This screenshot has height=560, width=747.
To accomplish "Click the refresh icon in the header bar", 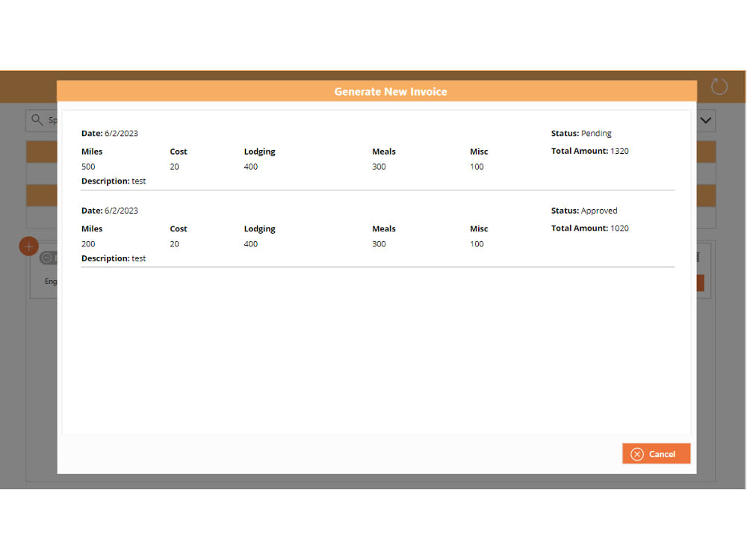I will click(719, 86).
